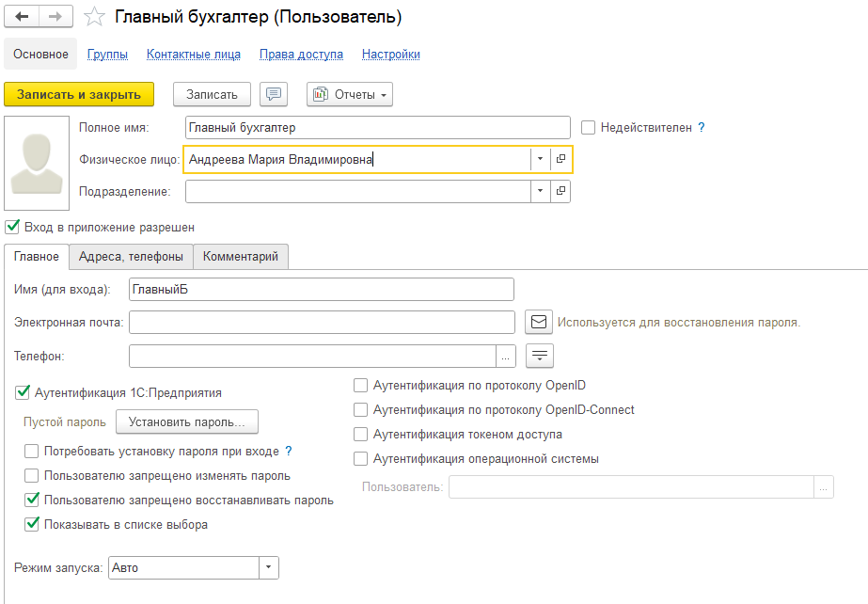The width and height of the screenshot is (868, 604).
Task: Add this user to favorites star
Action: click(94, 17)
